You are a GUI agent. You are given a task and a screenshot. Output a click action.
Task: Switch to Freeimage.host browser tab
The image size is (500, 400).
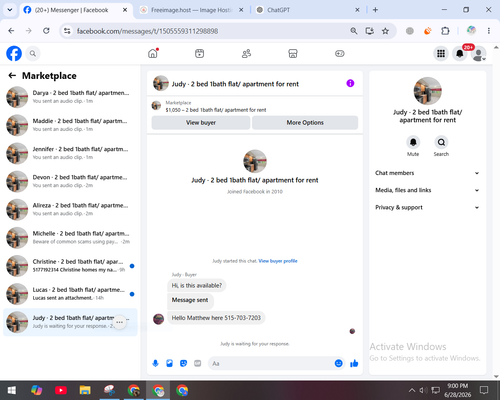(191, 10)
